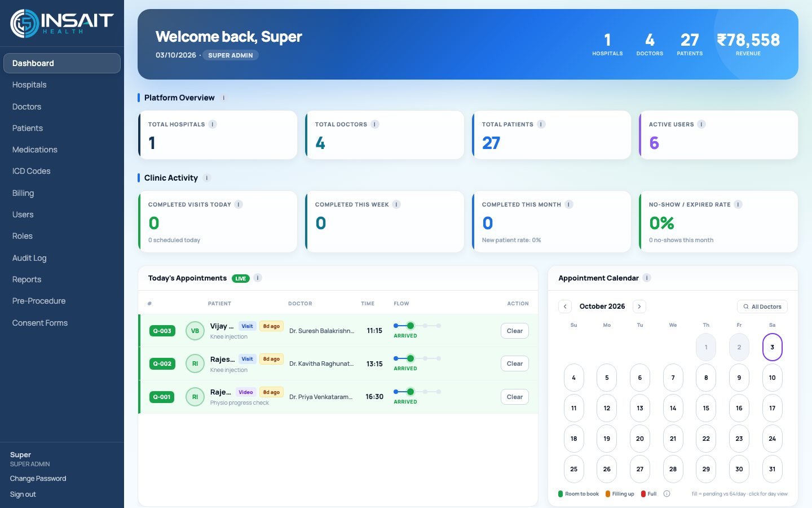The height and width of the screenshot is (508, 812).
Task: Open the All Doctors filter
Action: tap(762, 306)
